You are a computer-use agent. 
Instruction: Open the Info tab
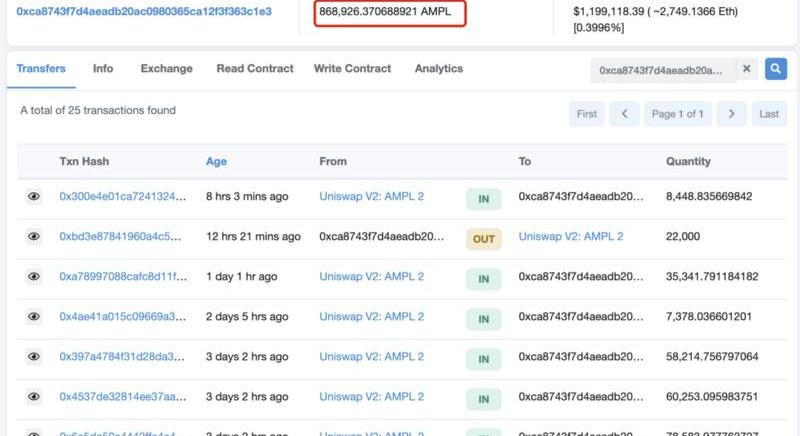pyautogui.click(x=103, y=69)
